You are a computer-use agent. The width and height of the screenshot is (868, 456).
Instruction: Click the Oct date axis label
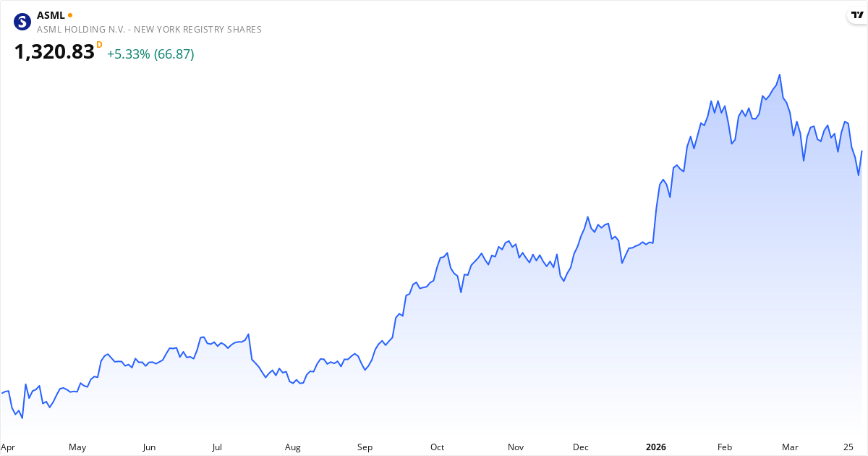[437, 447]
